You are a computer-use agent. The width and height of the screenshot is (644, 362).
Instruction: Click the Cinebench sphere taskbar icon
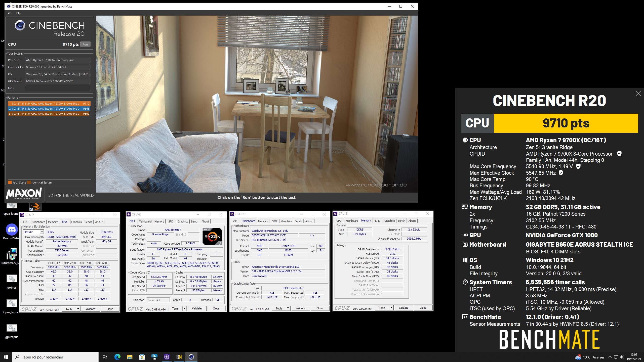pyautogui.click(x=191, y=357)
